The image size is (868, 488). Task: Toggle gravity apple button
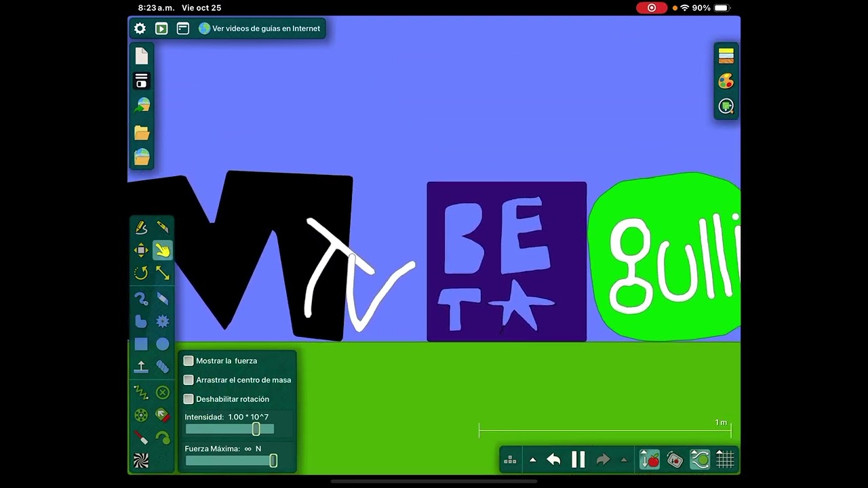point(650,460)
